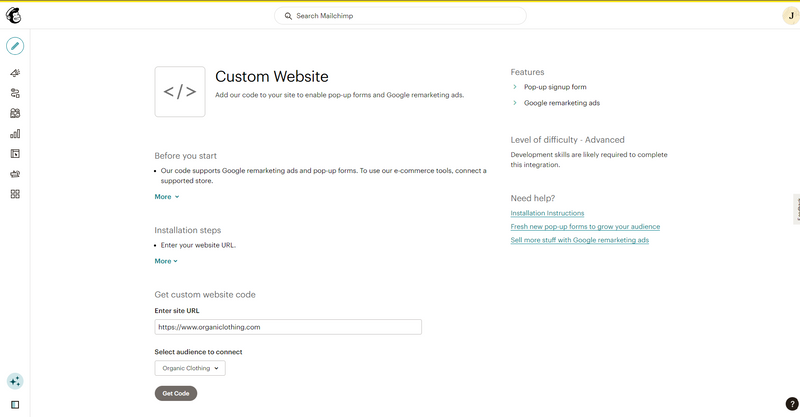The image size is (800, 417).
Task: Open Installation Instructions link
Action: point(547,213)
